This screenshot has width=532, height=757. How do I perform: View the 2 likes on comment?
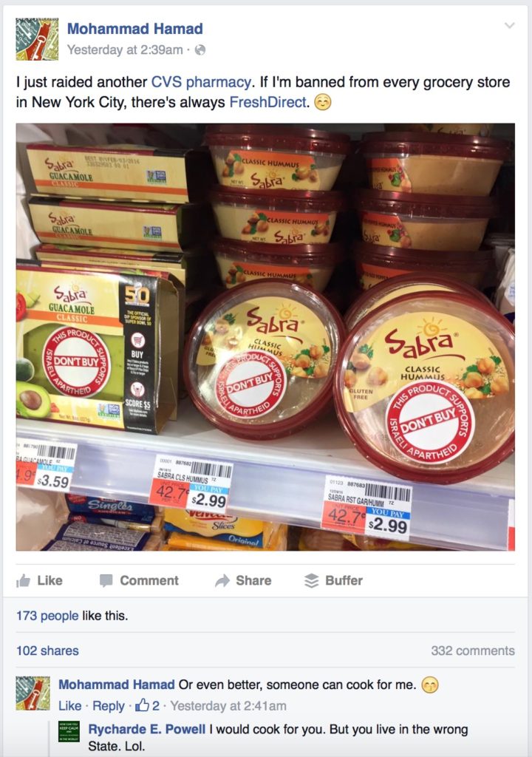(x=147, y=706)
